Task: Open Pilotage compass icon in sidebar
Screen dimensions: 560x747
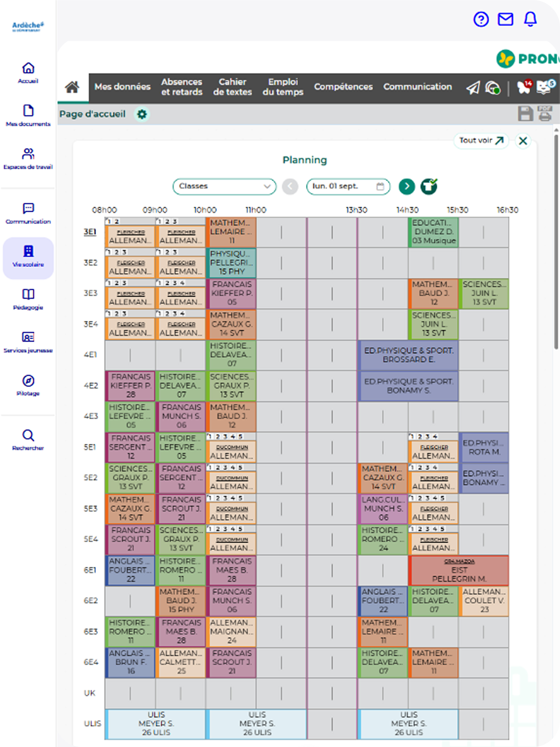Action: (28, 385)
